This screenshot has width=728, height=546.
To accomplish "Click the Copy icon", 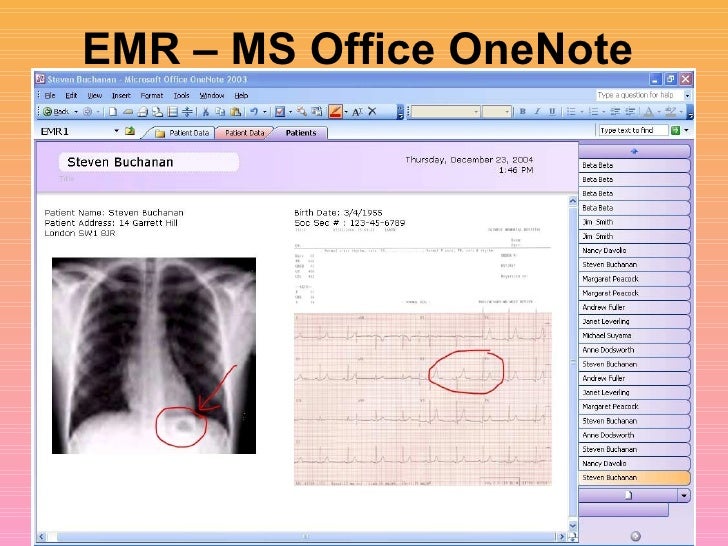I will pyautogui.click(x=220, y=111).
